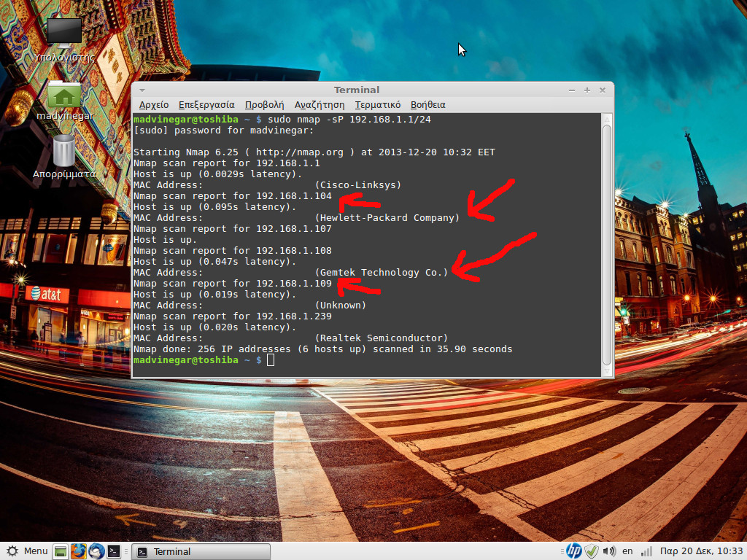Screen dimensions: 747x560
Task: Launch Firefox from the panel
Action: (x=79, y=551)
